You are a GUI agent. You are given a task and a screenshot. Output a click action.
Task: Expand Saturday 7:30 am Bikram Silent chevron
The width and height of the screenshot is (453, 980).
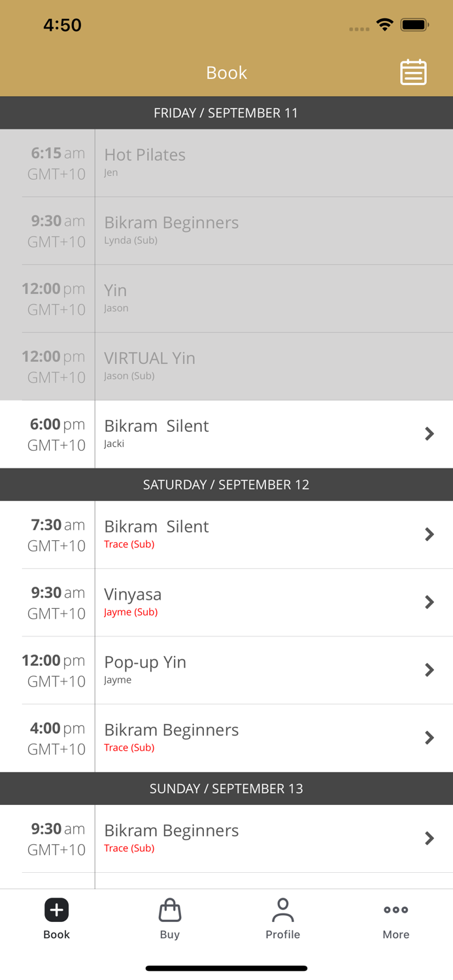tap(429, 534)
